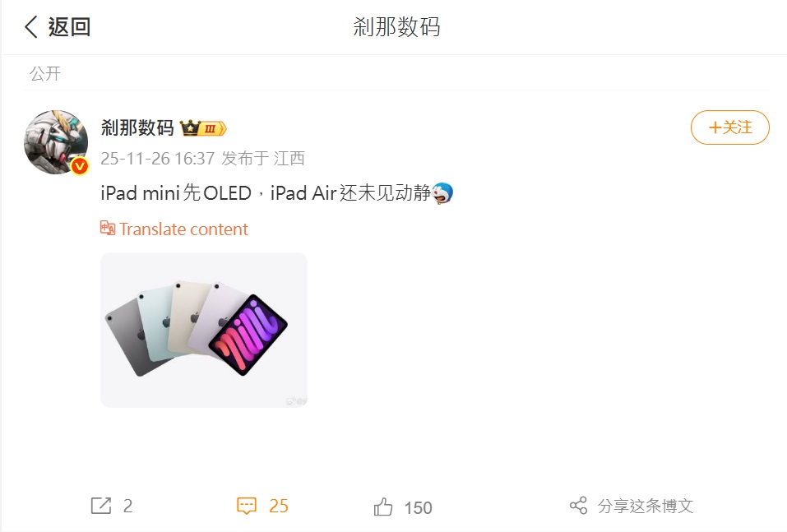Viewport: 787px width, 532px height.
Task: Click the comment count 25
Action: point(279,506)
